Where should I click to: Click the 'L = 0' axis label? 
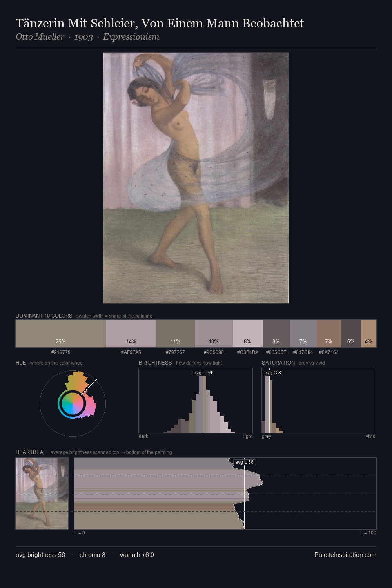point(80,533)
